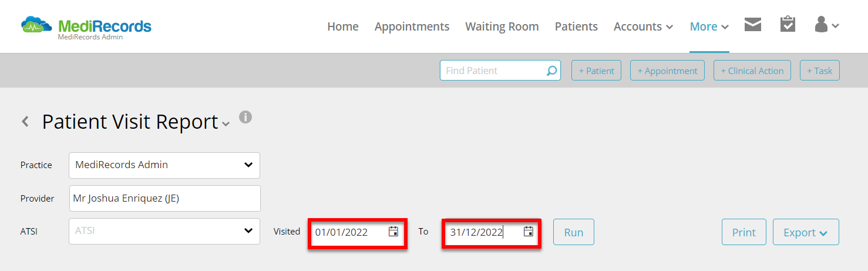The height and width of the screenshot is (271, 868).
Task: Expand the Practice dropdown
Action: coord(164,165)
